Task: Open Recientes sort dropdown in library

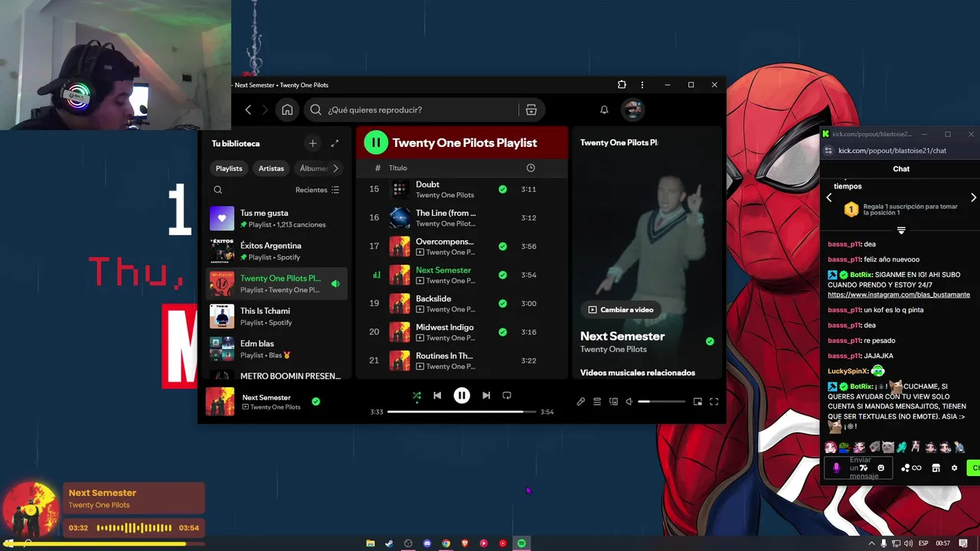Action: pos(317,190)
